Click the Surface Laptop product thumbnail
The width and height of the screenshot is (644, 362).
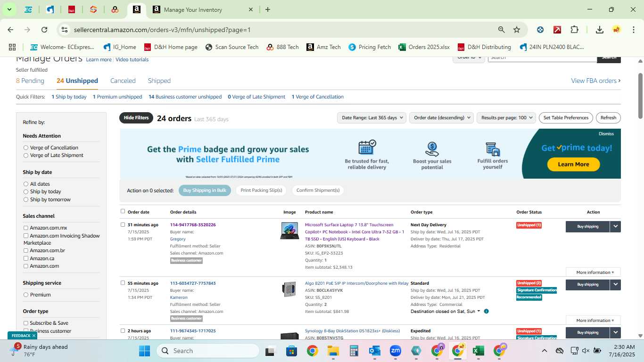(x=289, y=230)
